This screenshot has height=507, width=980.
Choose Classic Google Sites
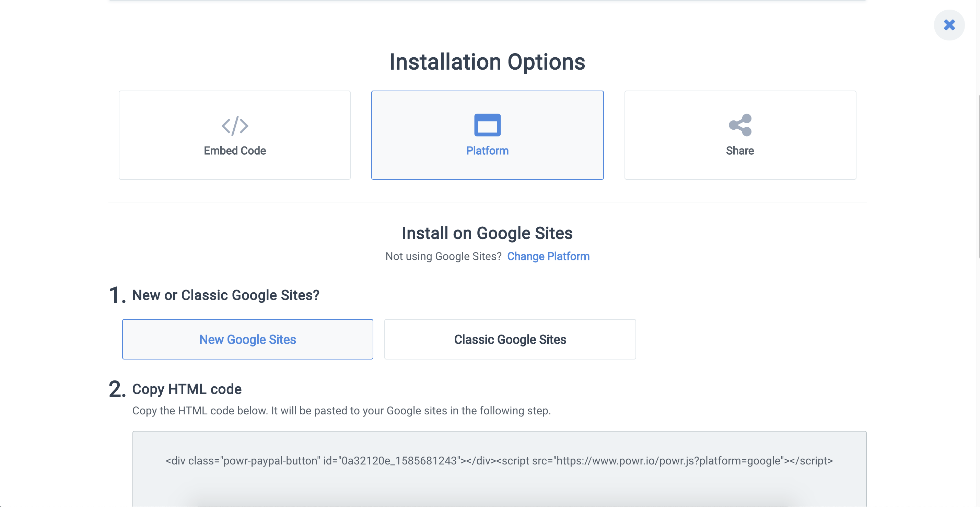pyautogui.click(x=510, y=339)
